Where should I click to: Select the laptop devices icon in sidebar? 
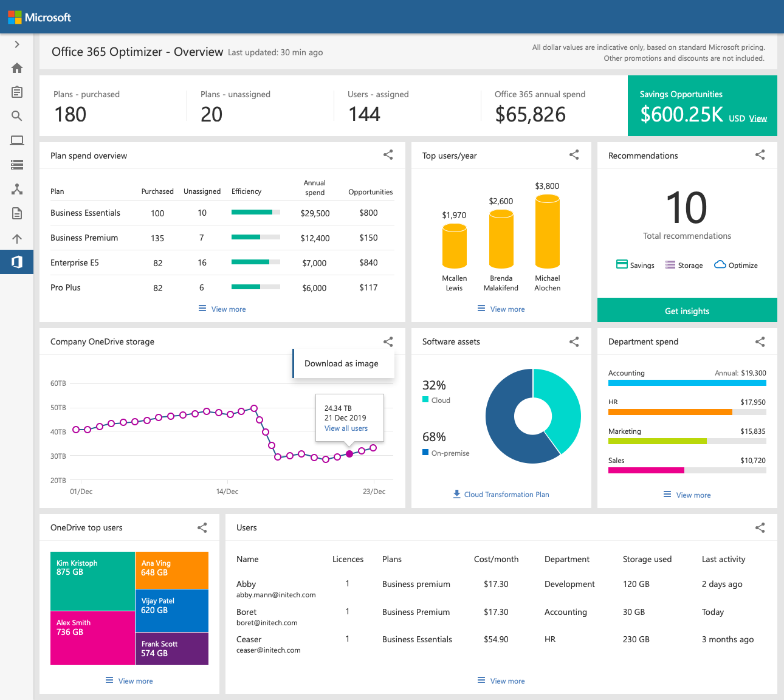(17, 140)
